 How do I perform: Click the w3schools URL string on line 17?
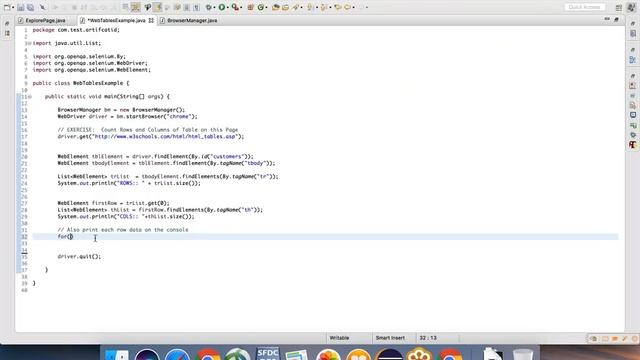pyautogui.click(x=165, y=136)
